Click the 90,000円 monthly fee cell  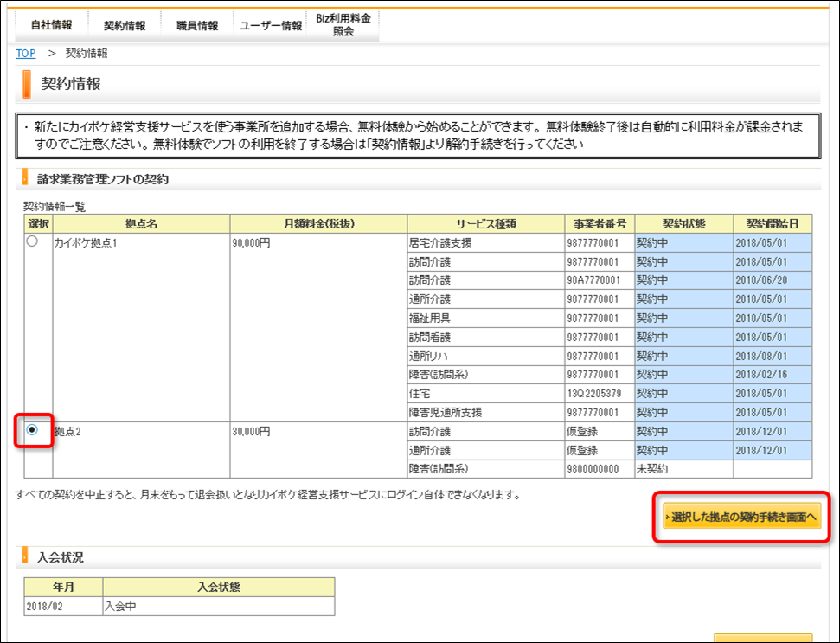(x=318, y=327)
